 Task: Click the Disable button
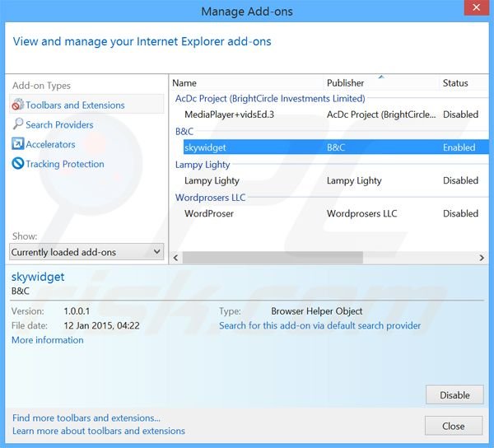[454, 394]
